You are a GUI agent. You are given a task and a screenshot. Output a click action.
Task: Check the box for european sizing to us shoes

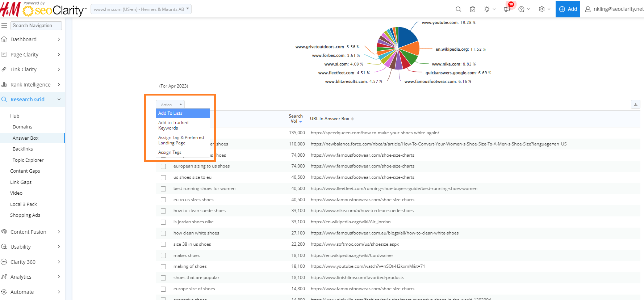click(163, 166)
